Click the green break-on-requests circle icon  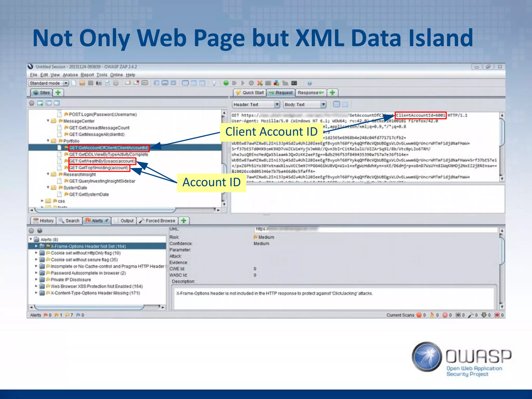point(226,83)
